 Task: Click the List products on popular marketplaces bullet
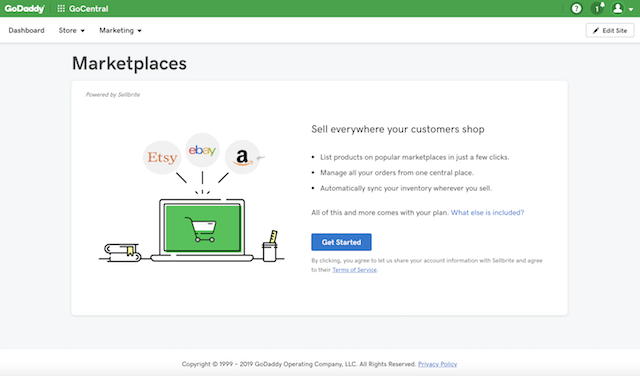pos(415,157)
